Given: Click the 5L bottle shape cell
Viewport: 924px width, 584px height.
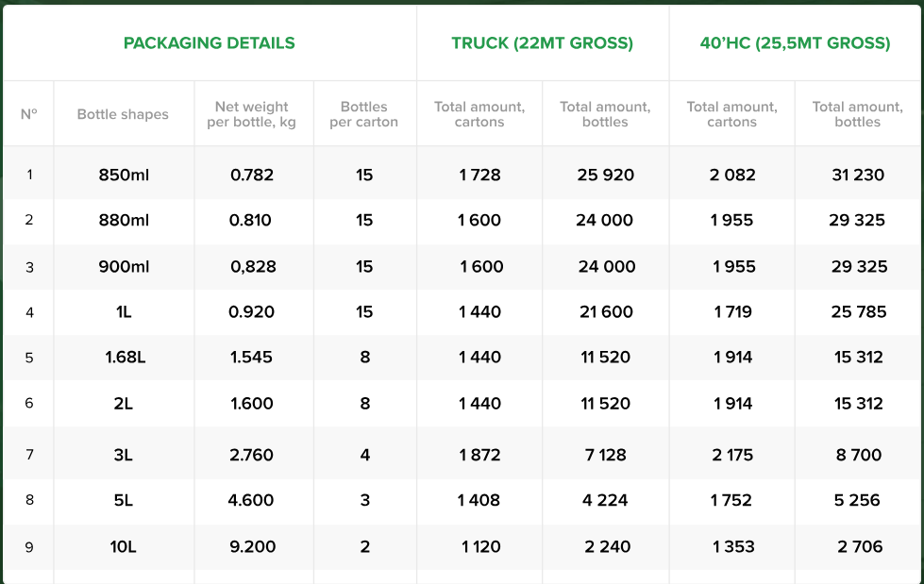Looking at the screenshot, I should pos(123,500).
